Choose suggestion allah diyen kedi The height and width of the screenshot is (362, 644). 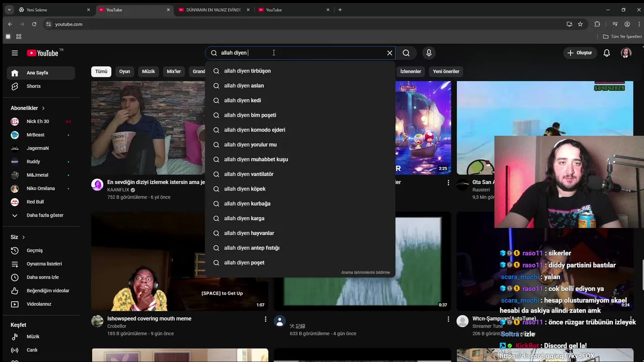[x=300, y=101]
